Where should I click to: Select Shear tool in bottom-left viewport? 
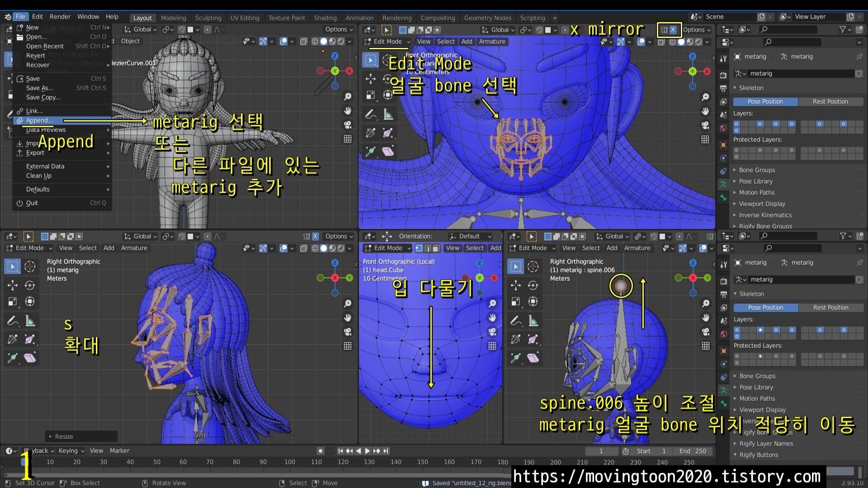(x=30, y=358)
